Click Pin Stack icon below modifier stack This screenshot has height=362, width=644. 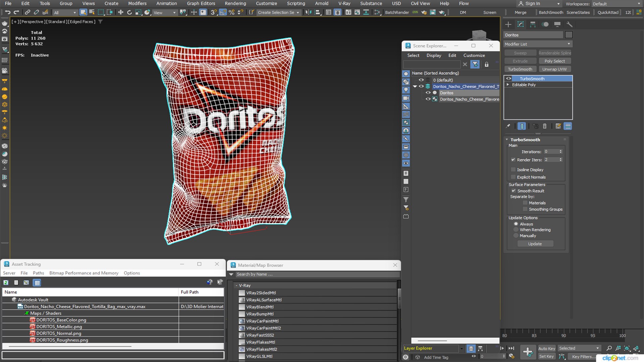(508, 126)
